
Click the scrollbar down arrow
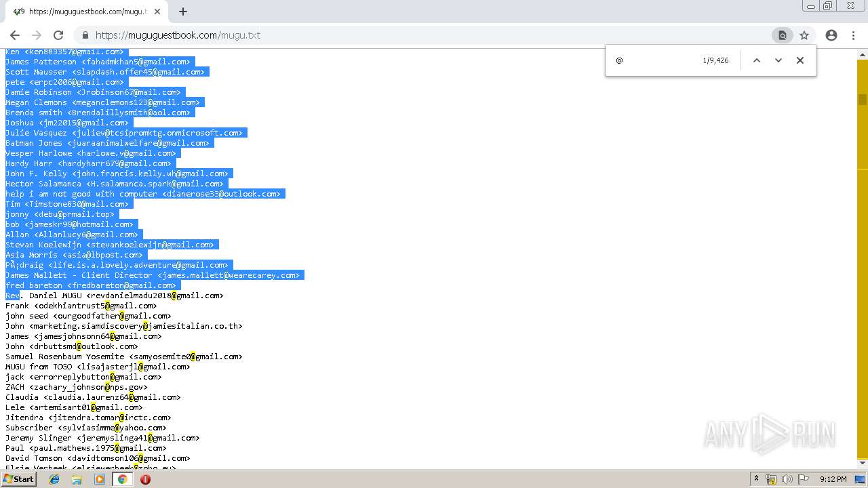(863, 462)
